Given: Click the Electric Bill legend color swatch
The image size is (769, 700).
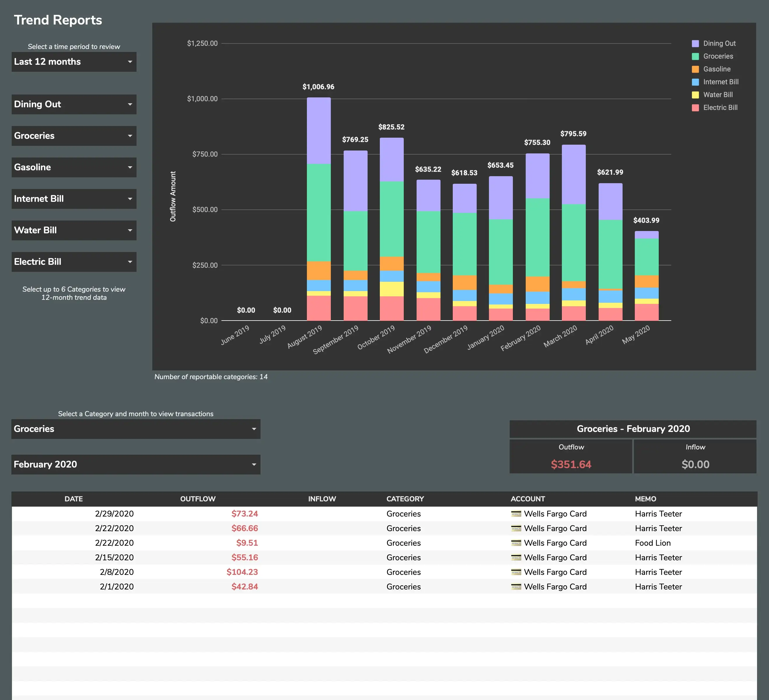Looking at the screenshot, I should [695, 108].
